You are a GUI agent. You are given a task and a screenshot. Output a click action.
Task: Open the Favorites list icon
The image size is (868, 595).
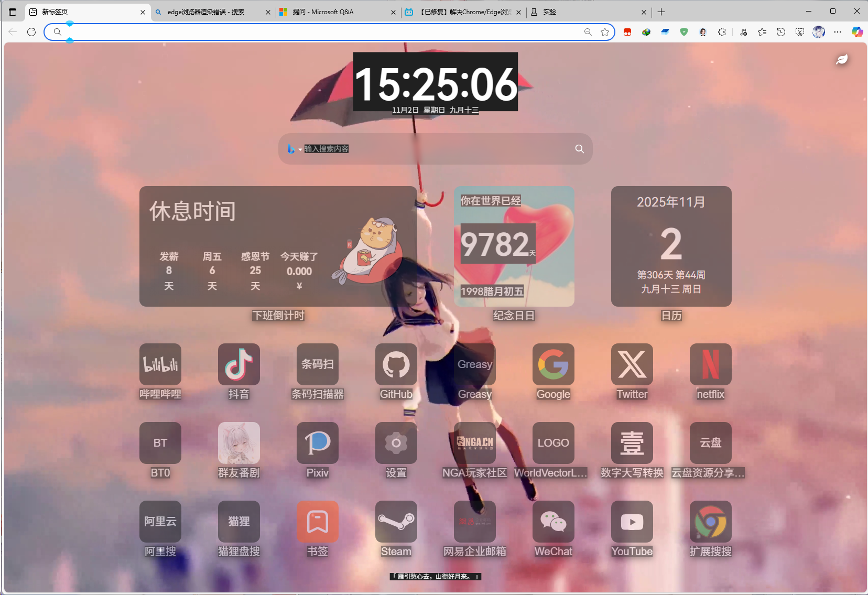pos(762,32)
